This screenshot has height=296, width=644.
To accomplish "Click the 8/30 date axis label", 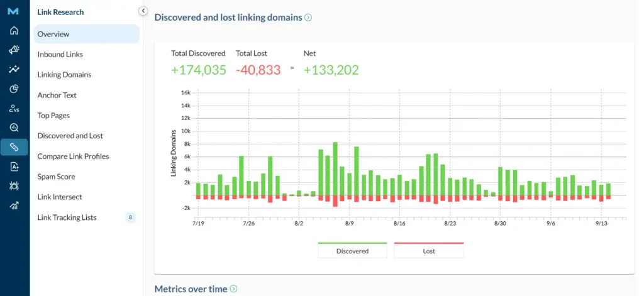I will pos(501,224).
